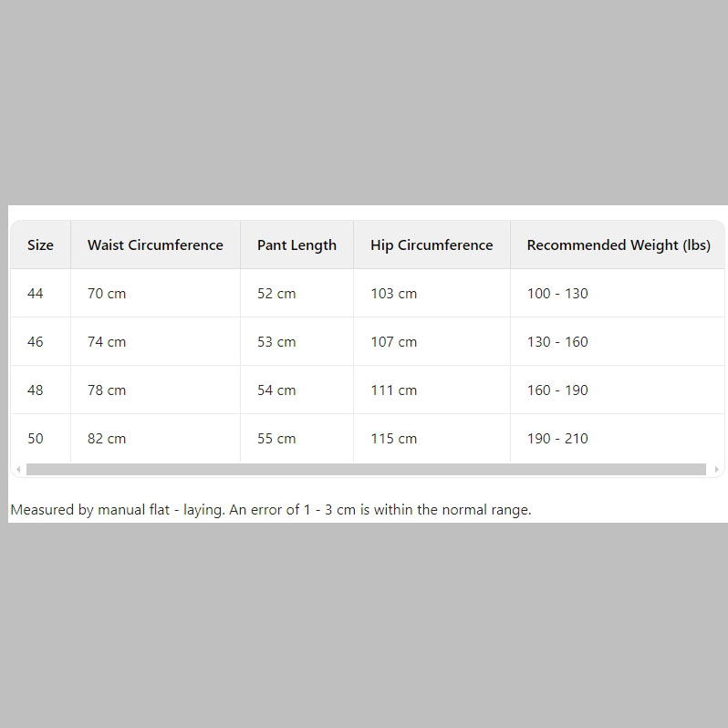
Task: Select the size 44 row cell
Action: (x=36, y=294)
